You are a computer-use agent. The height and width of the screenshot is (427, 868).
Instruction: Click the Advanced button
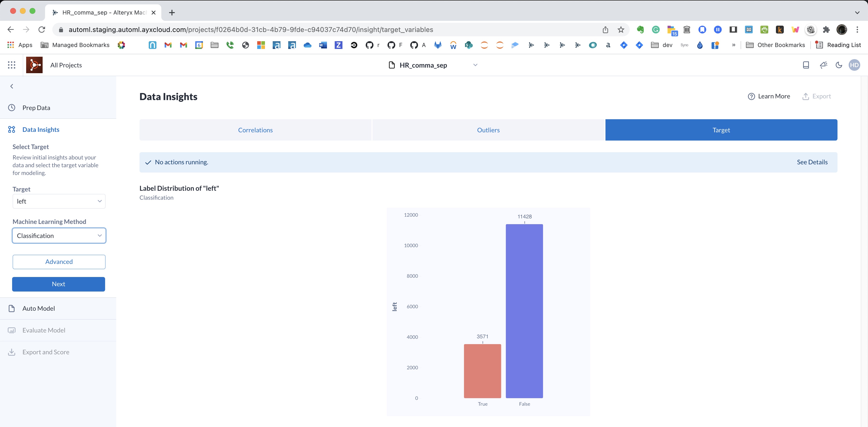[x=59, y=262]
